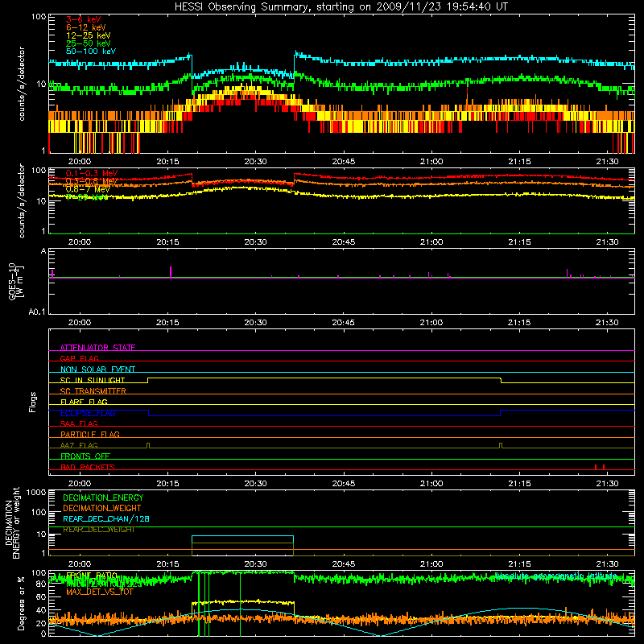Click the 'DECIMATION ENERGY or weight' axis title
This screenshot has width=644, height=644.
click(12, 523)
